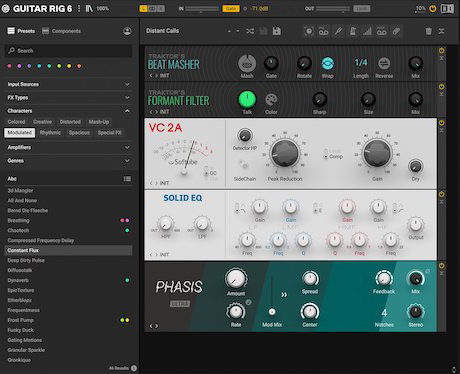Deselect the Modulated character tag
The width and height of the screenshot is (460, 374).
(19, 133)
